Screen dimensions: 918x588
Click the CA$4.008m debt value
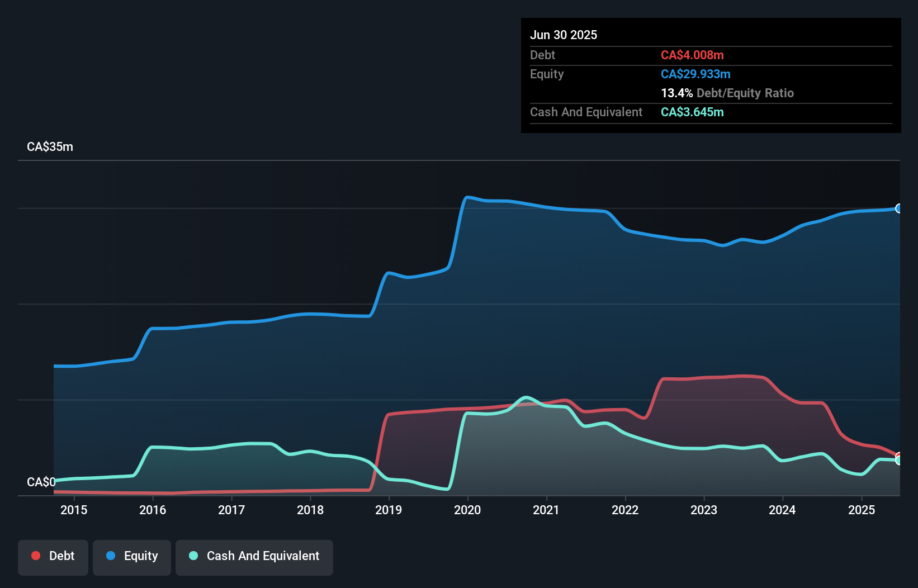pos(692,55)
